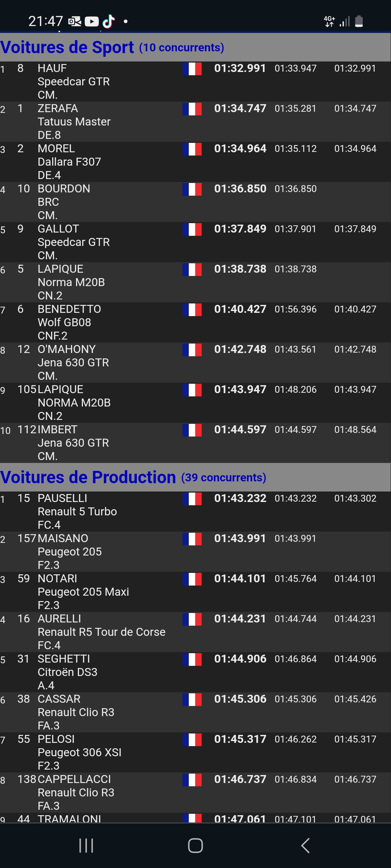Select BENEDETTO best time 01:40.427
This screenshot has width=391, height=868.
(240, 309)
